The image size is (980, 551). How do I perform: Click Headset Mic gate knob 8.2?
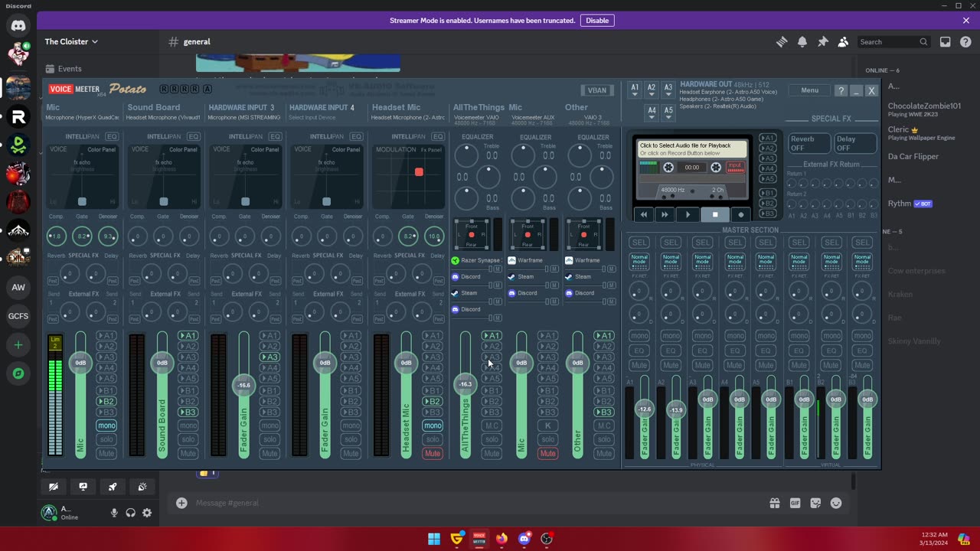(408, 236)
